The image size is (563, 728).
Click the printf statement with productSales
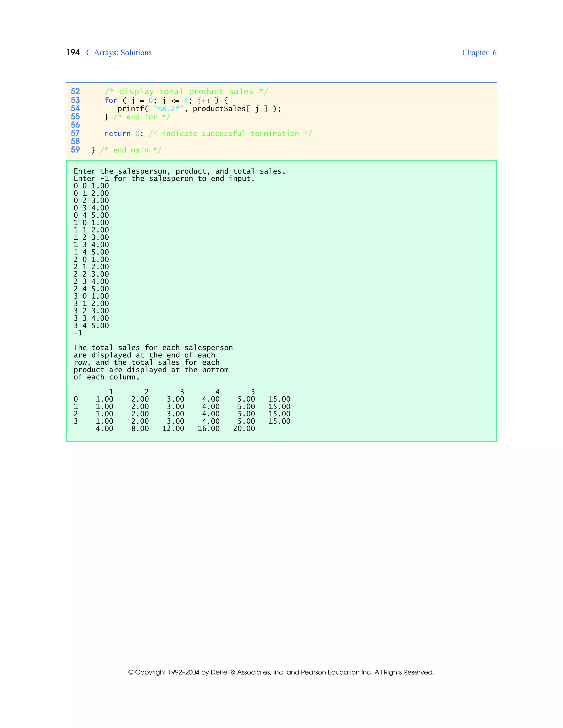[199, 109]
